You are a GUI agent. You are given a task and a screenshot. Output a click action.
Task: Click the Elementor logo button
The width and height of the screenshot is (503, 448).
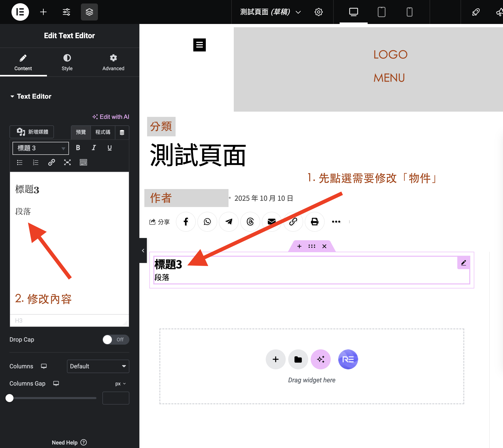click(20, 12)
